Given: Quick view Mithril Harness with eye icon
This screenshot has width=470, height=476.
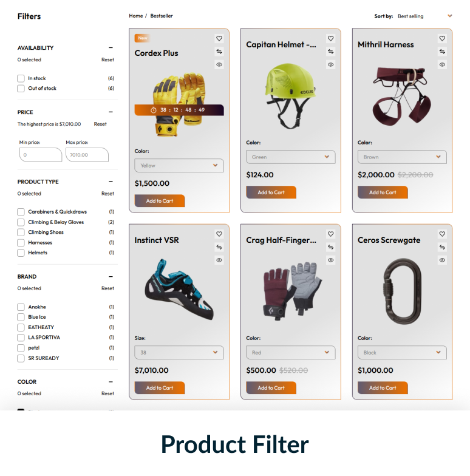Looking at the screenshot, I should point(442,64).
